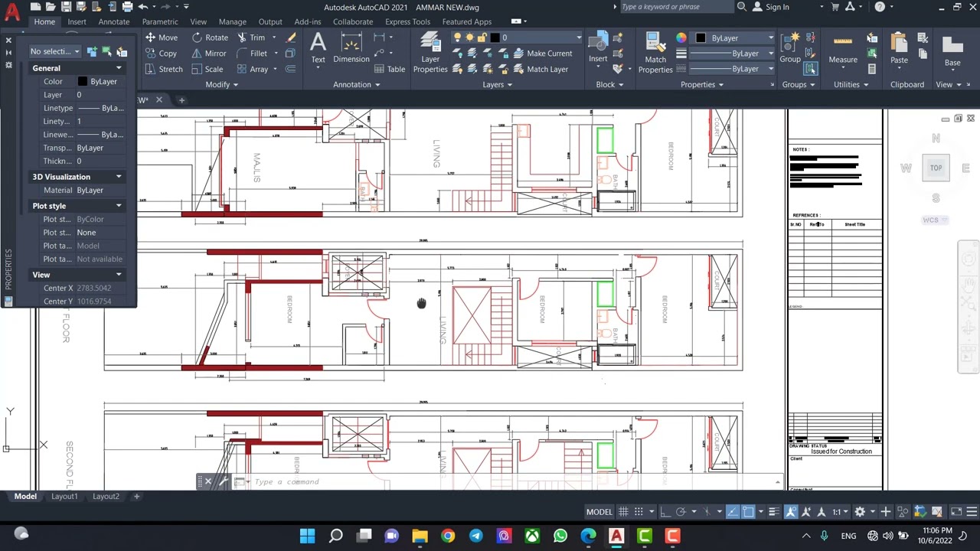Click the TOP face of ViewCube

[936, 168]
